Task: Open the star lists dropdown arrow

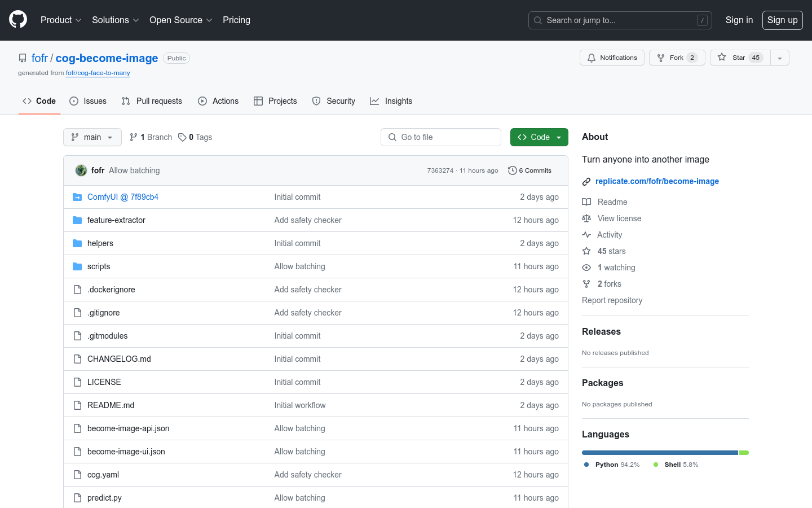Action: (780, 58)
